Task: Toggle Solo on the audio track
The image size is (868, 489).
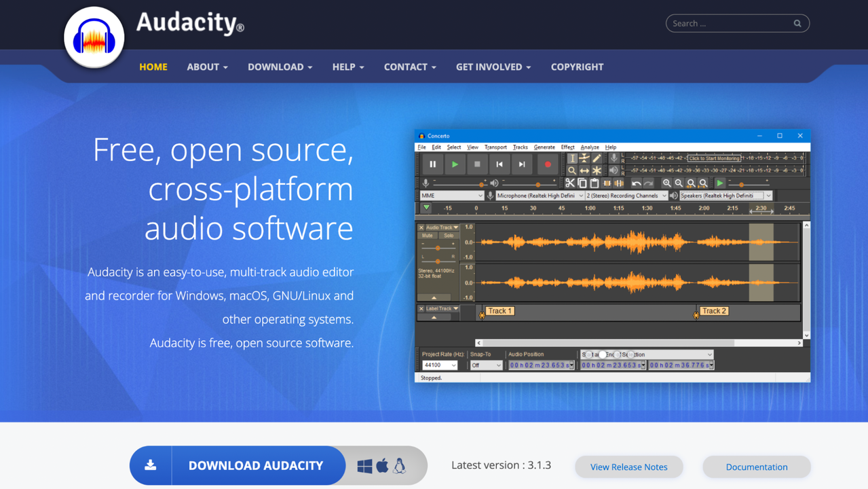Action: 448,236
